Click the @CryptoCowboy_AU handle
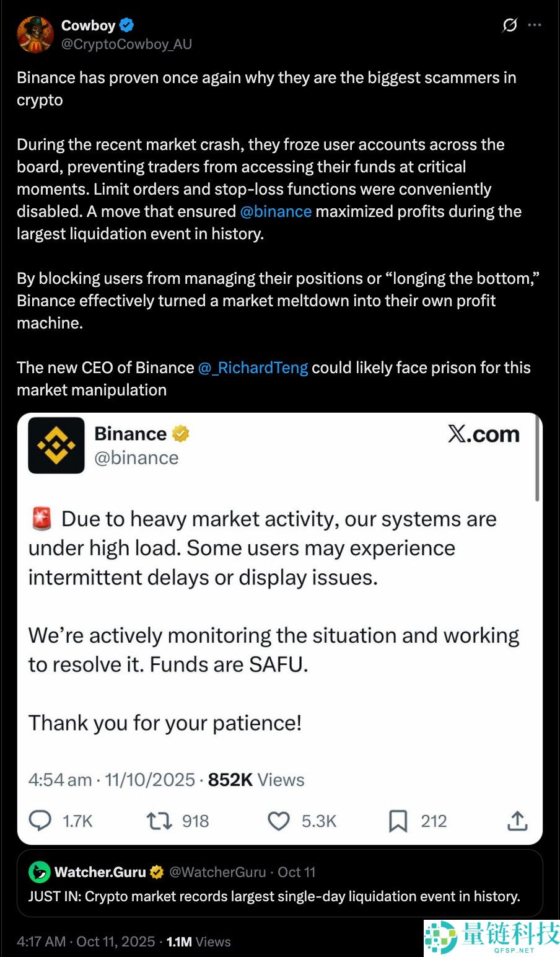Viewport: 560px width, 957px height. (126, 44)
